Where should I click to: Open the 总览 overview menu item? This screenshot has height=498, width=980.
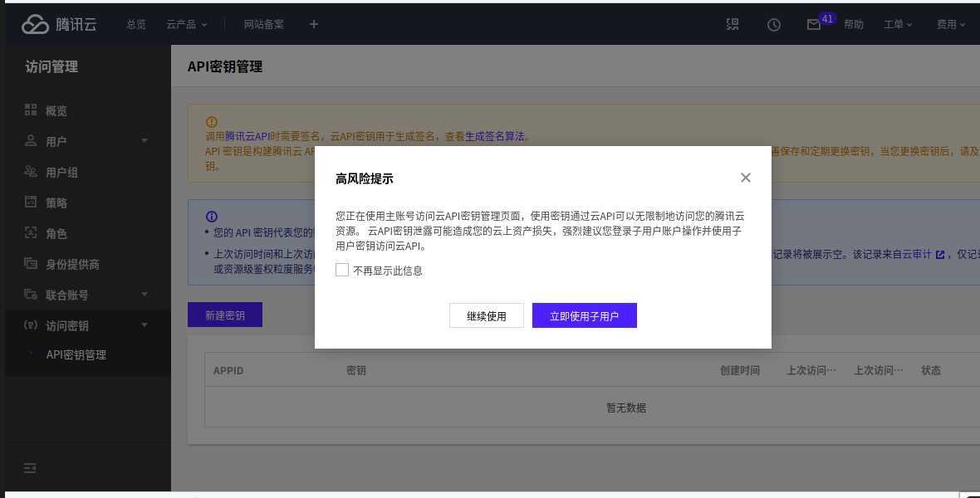pyautogui.click(x=136, y=24)
